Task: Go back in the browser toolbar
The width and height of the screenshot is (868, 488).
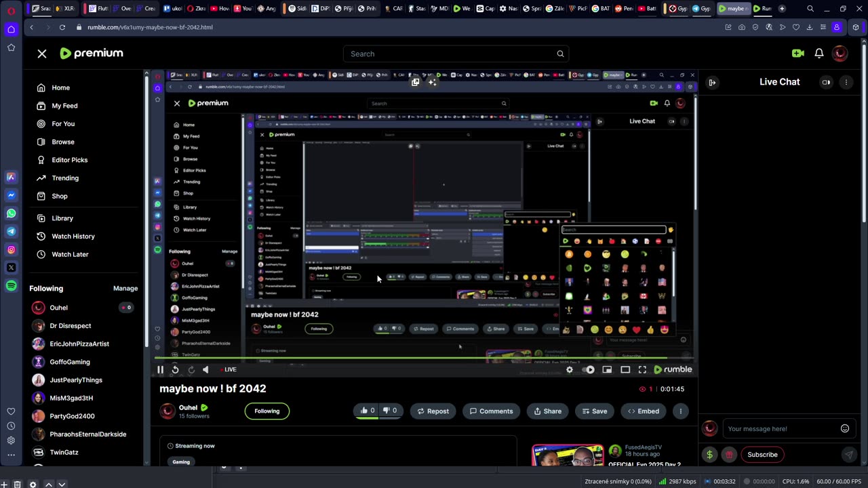Action: point(31,27)
